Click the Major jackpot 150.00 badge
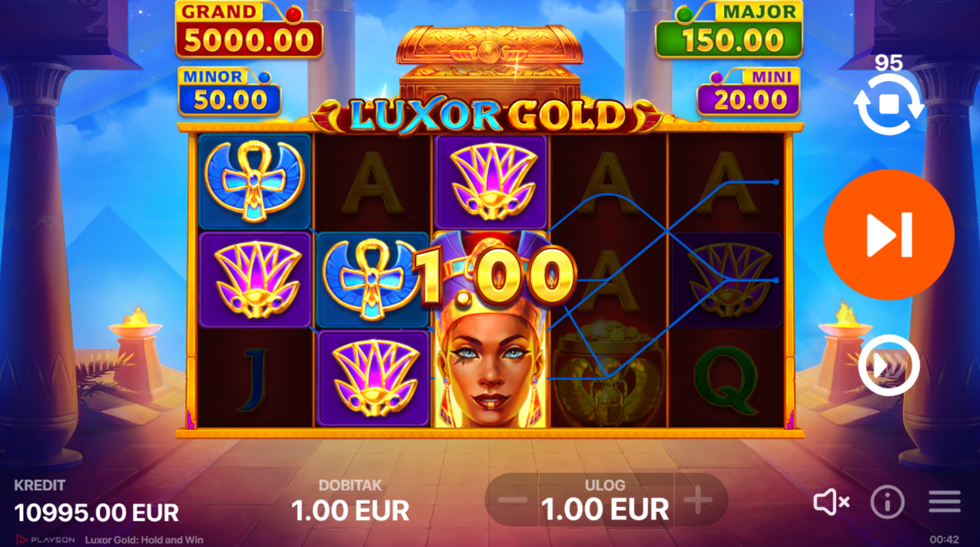The width and height of the screenshot is (980, 547). pyautogui.click(x=729, y=30)
